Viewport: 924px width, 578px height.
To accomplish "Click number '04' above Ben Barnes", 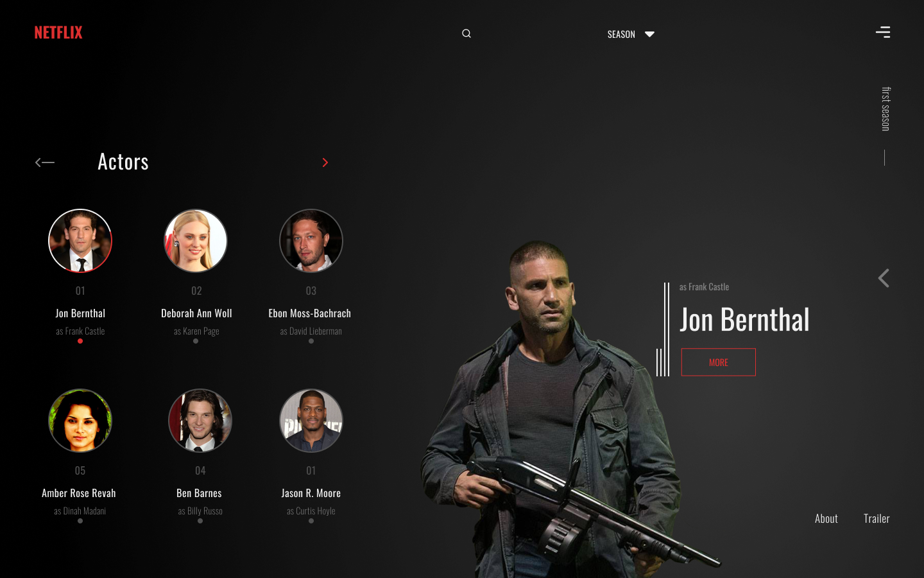I will click(200, 471).
